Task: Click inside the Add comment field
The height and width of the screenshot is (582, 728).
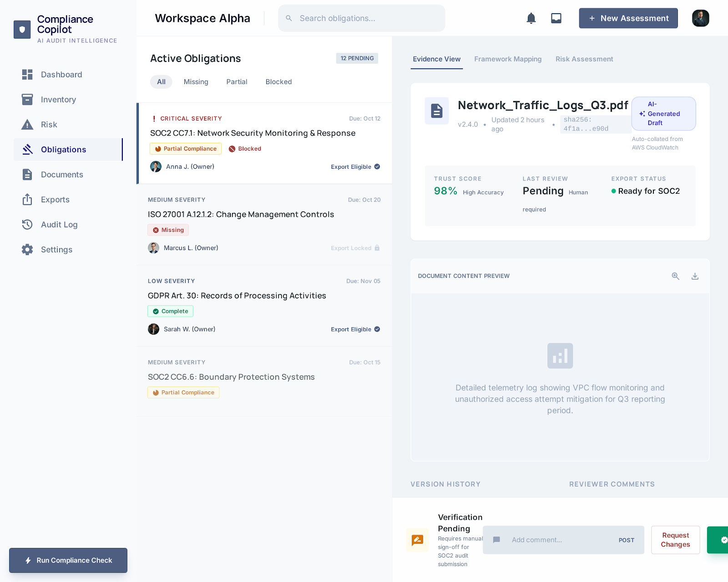Action: (x=560, y=540)
